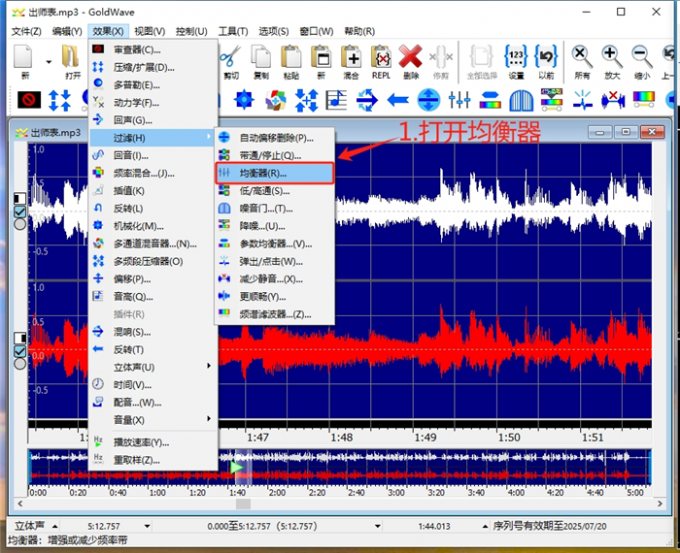Screen dimensions: 680x553
Task: Open the selection range dropdown in status bar
Action: (x=378, y=527)
